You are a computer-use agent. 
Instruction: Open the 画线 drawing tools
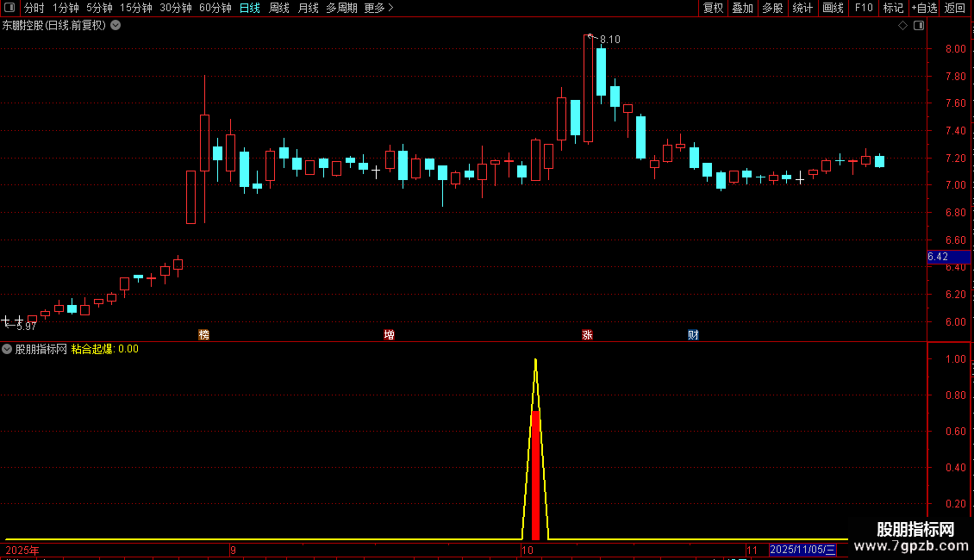pyautogui.click(x=833, y=8)
